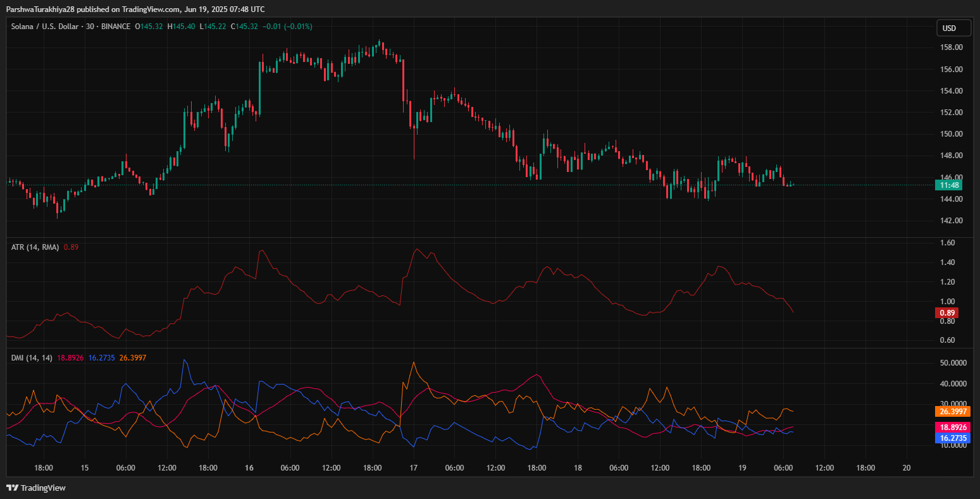Click the pink 18.8926 DMI value tag
The image size is (980, 499).
(952, 428)
